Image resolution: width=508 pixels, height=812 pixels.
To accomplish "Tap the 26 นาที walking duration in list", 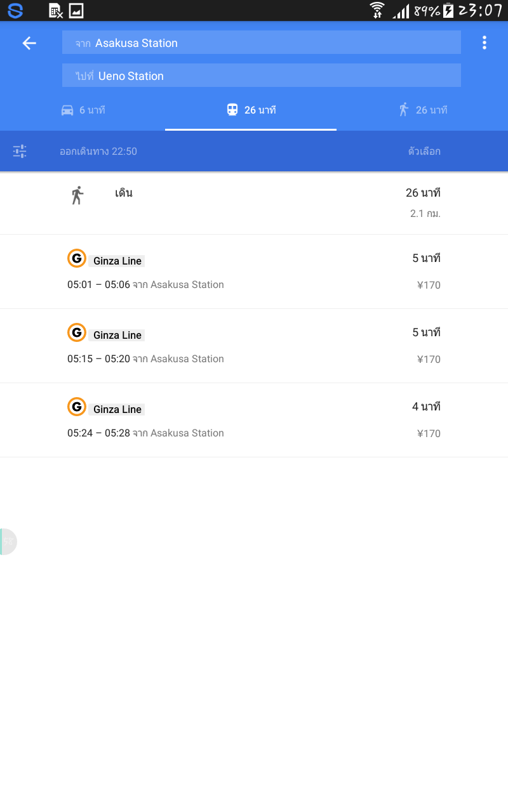I will pyautogui.click(x=423, y=193).
